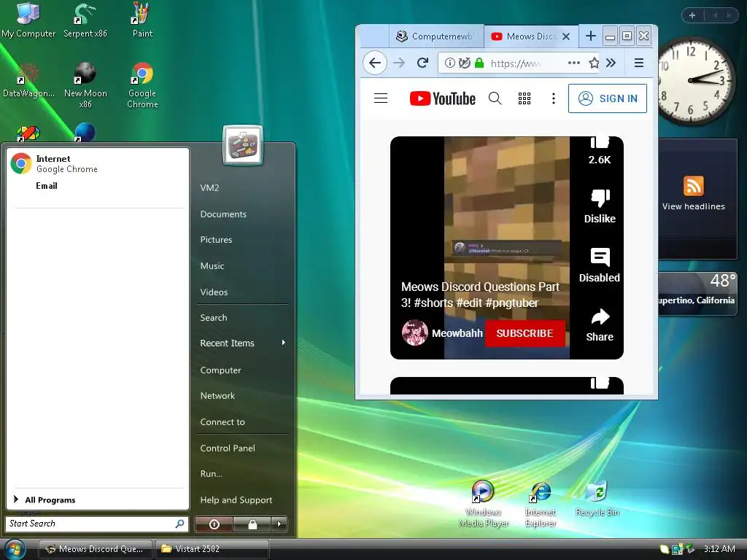Click the browser back arrow
The height and width of the screenshot is (560, 747).
tap(375, 63)
